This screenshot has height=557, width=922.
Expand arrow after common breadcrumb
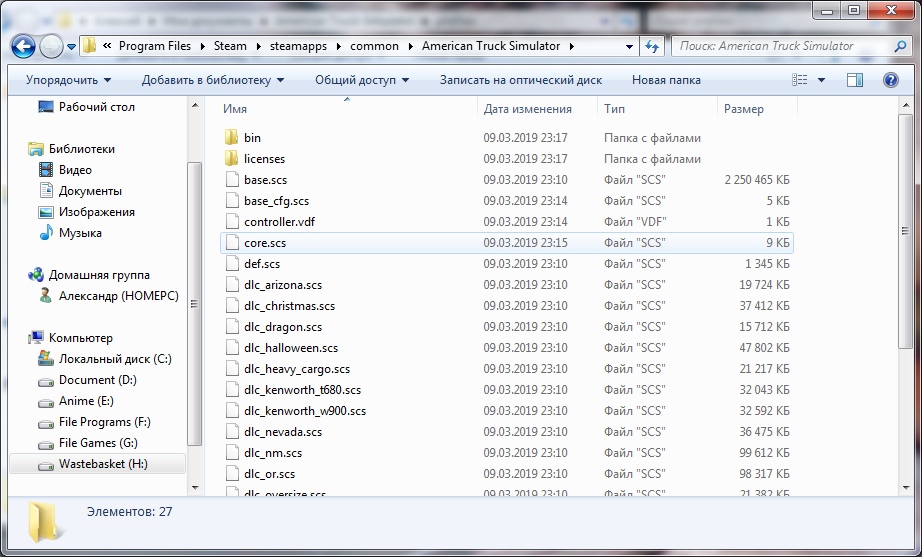(x=410, y=46)
